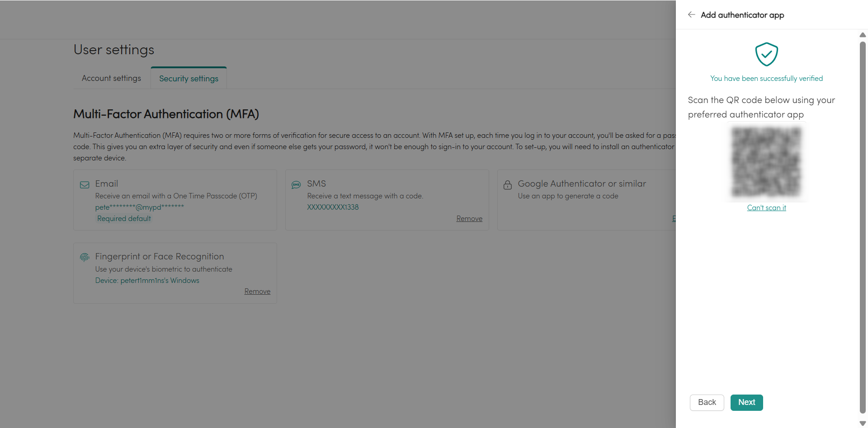Click the blurred QR code image

[767, 162]
